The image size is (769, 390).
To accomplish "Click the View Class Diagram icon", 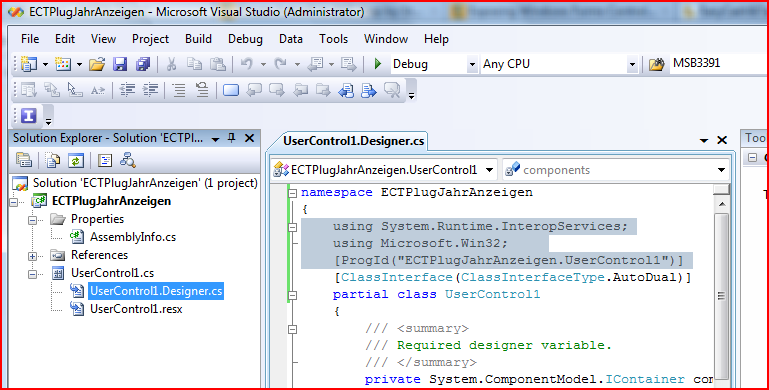I will [x=128, y=160].
